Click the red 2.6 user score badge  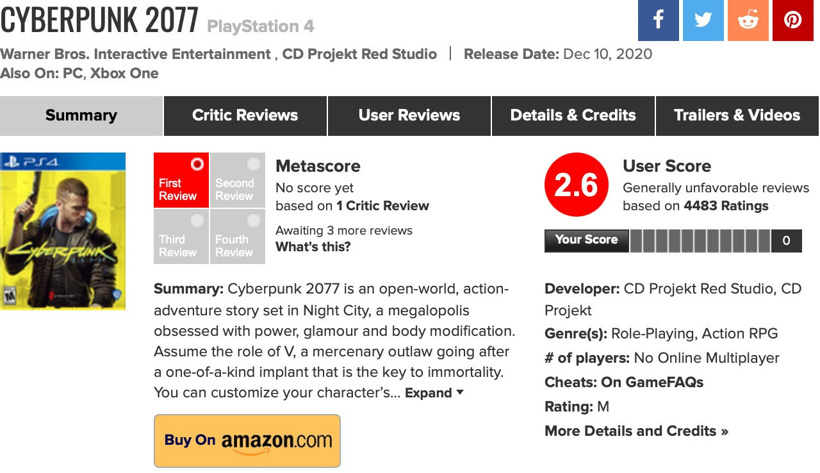point(576,185)
